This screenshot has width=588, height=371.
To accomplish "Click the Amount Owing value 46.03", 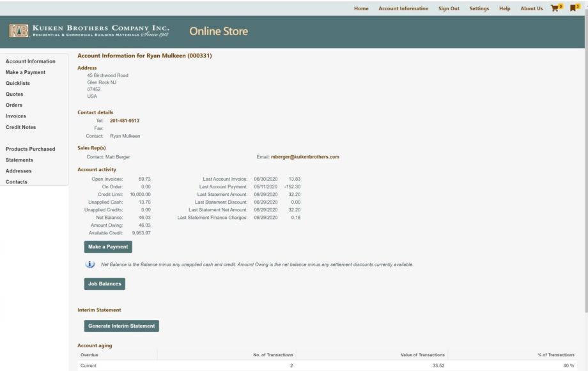I will [144, 225].
